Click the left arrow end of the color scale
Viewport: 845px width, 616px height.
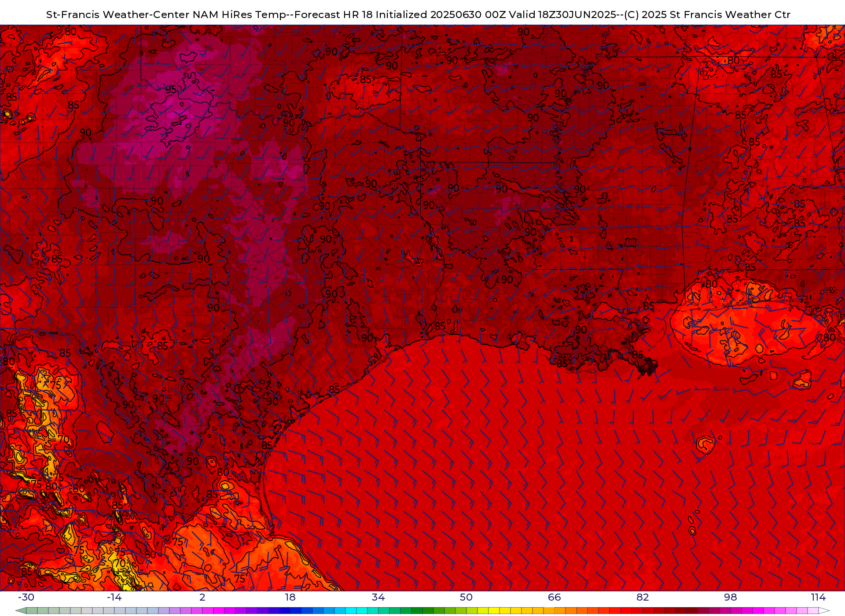21,611
